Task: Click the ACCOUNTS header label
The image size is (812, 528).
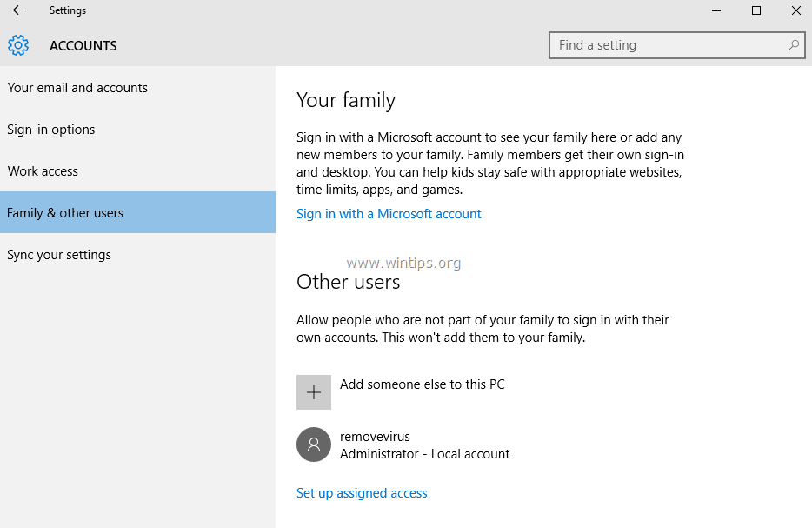Action: pos(83,45)
